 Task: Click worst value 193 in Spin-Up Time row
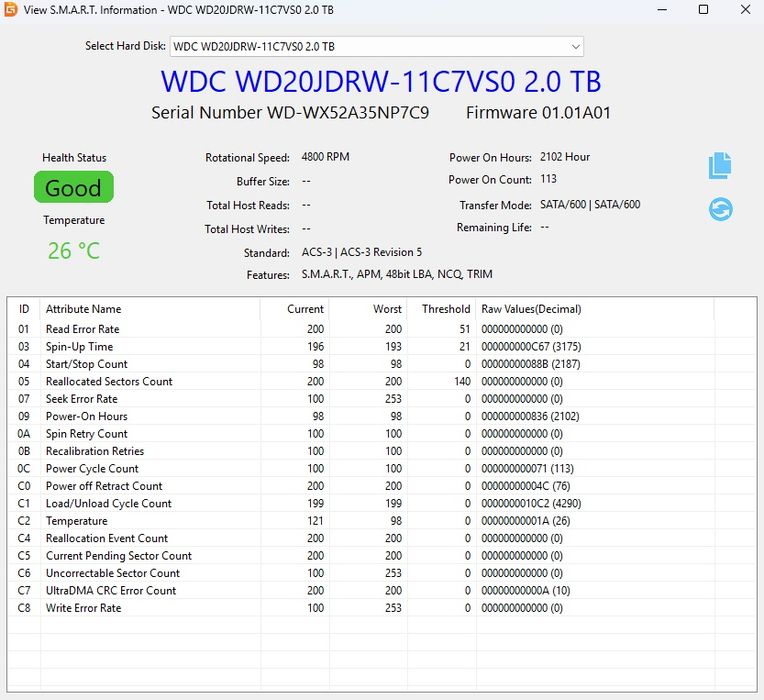coord(393,347)
